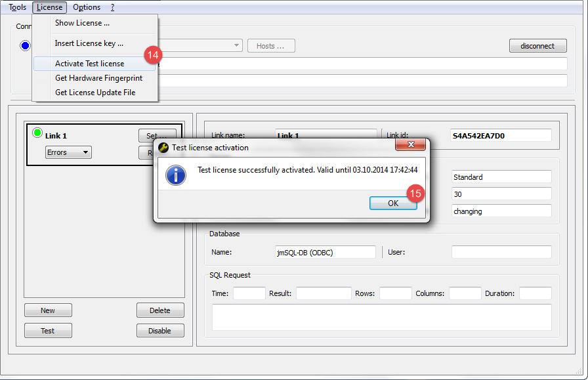Click the Test button below the link list

(47, 330)
